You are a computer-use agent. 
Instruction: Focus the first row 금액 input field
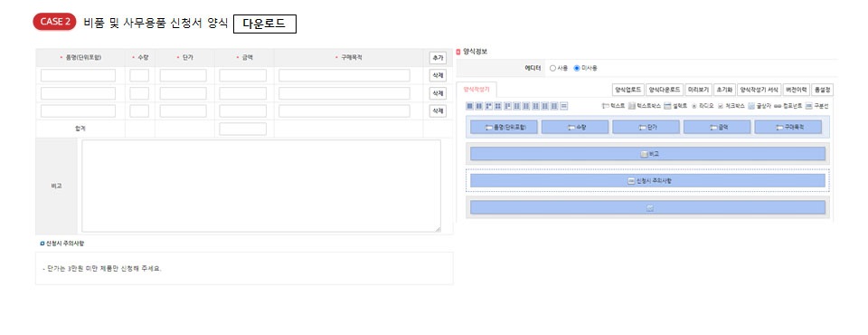pyautogui.click(x=242, y=75)
